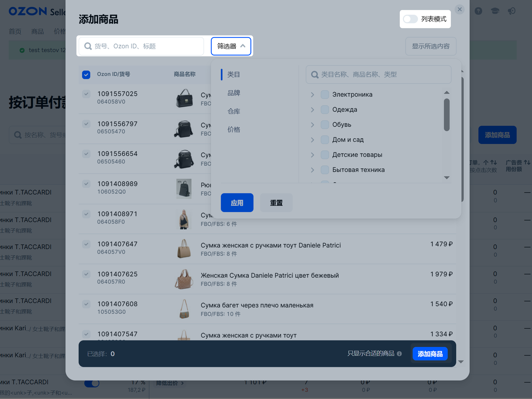This screenshot has height=399, width=532.
Task: Expand the Электроника category
Action: coord(312,95)
